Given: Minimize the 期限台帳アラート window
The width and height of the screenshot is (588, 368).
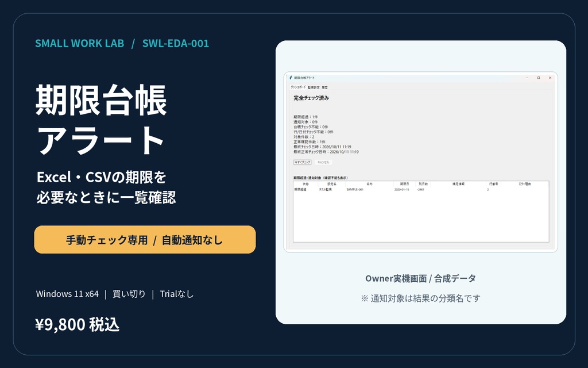Looking at the screenshot, I should tap(527, 78).
